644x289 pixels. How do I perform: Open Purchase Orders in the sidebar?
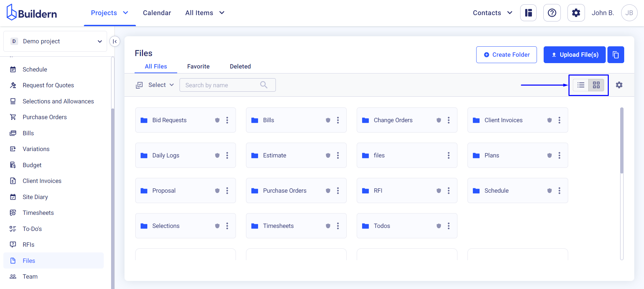click(x=54, y=117)
